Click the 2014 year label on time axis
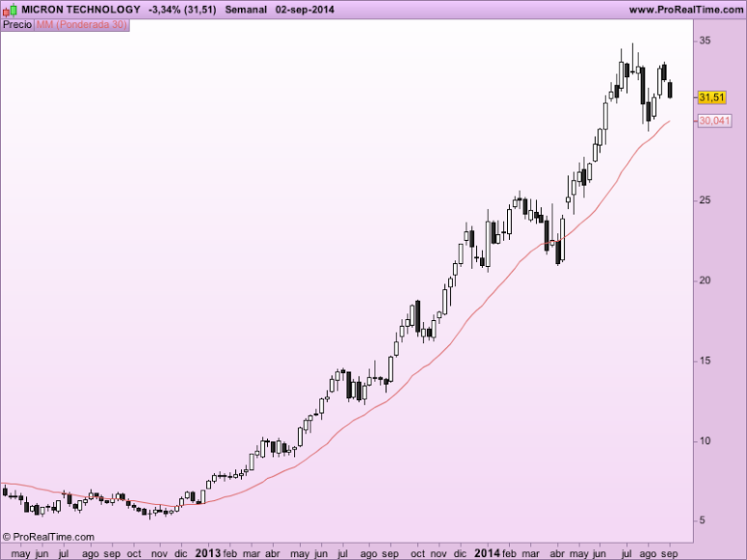 click(487, 553)
